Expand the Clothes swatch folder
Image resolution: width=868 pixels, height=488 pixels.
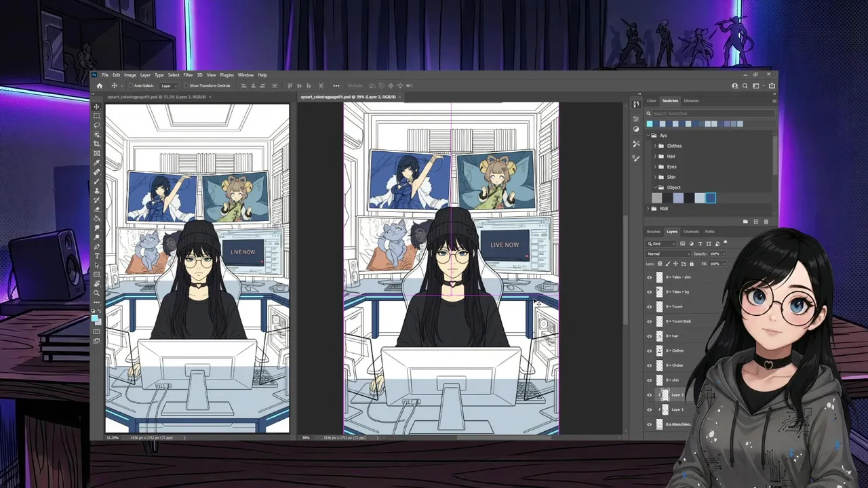pos(655,146)
